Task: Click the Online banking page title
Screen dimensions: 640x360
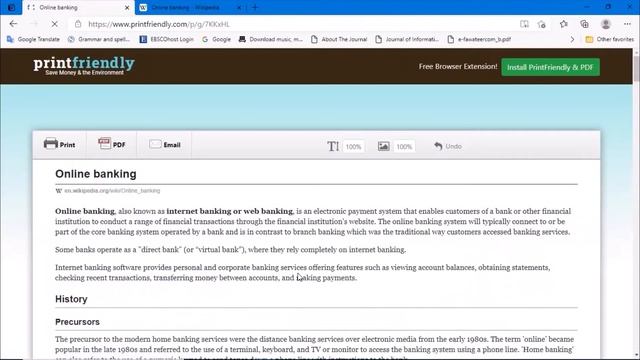Action: [x=96, y=174]
